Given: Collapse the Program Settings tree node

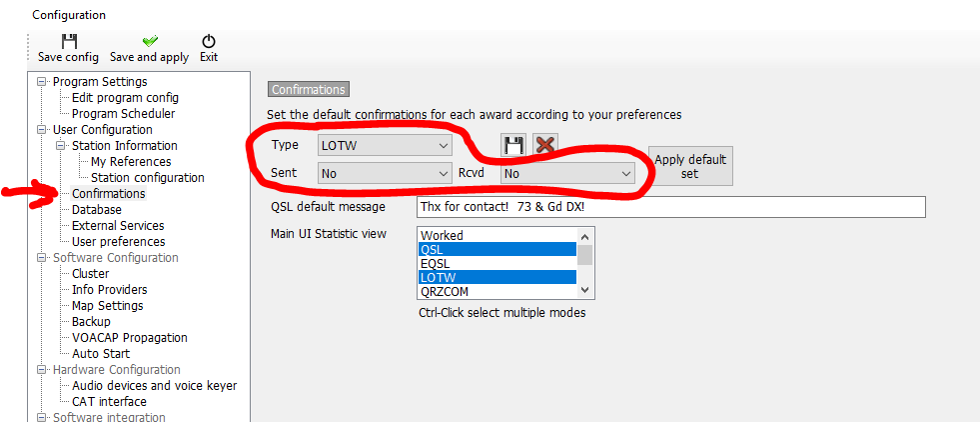Looking at the screenshot, I should 42,82.
